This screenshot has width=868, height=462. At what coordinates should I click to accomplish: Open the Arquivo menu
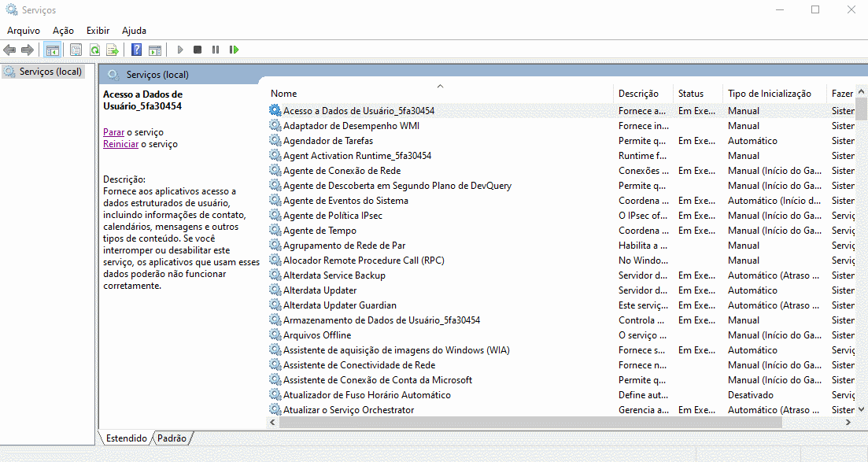tap(24, 31)
